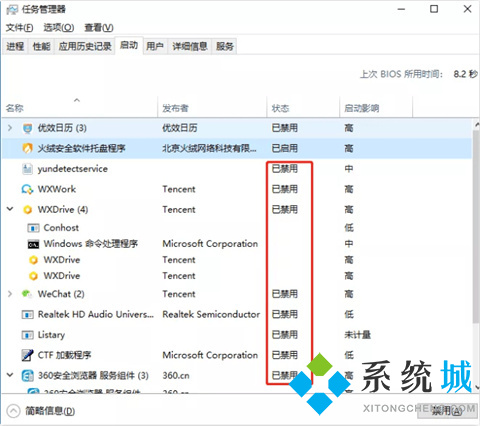Switch to the 性能 tab

coord(41,46)
